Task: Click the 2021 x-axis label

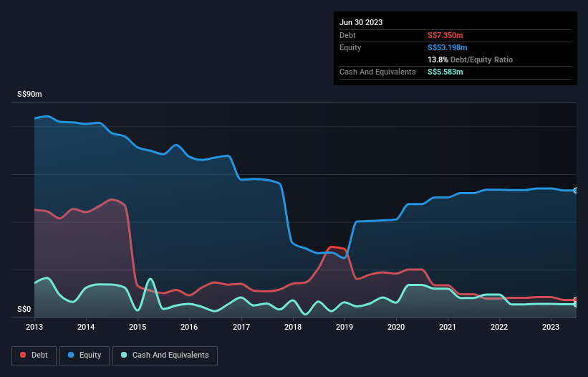Action: click(x=448, y=327)
